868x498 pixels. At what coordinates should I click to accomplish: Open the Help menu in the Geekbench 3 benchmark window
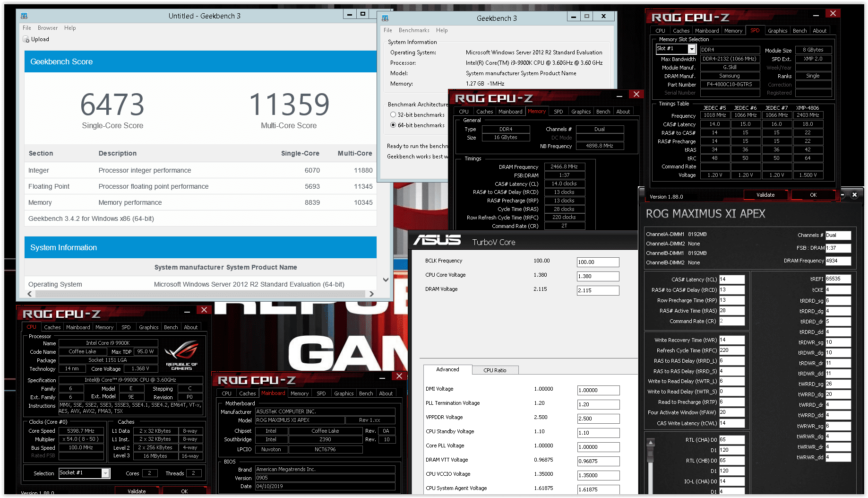click(x=442, y=30)
